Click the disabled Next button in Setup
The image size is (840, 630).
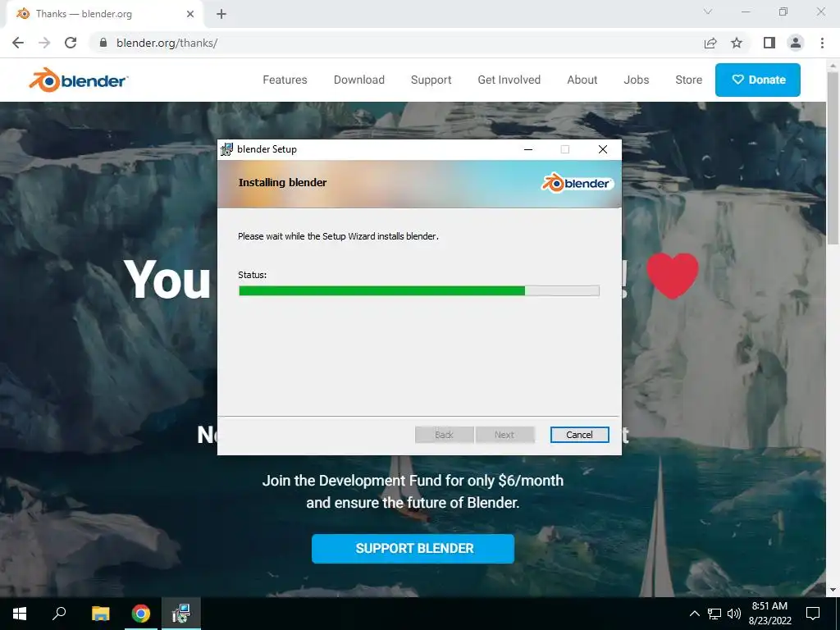(504, 435)
